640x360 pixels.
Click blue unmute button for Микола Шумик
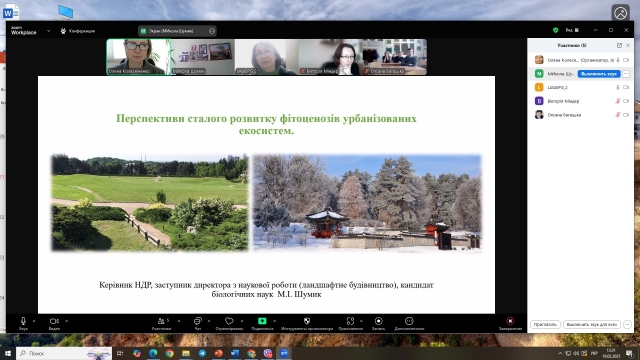[x=599, y=74]
